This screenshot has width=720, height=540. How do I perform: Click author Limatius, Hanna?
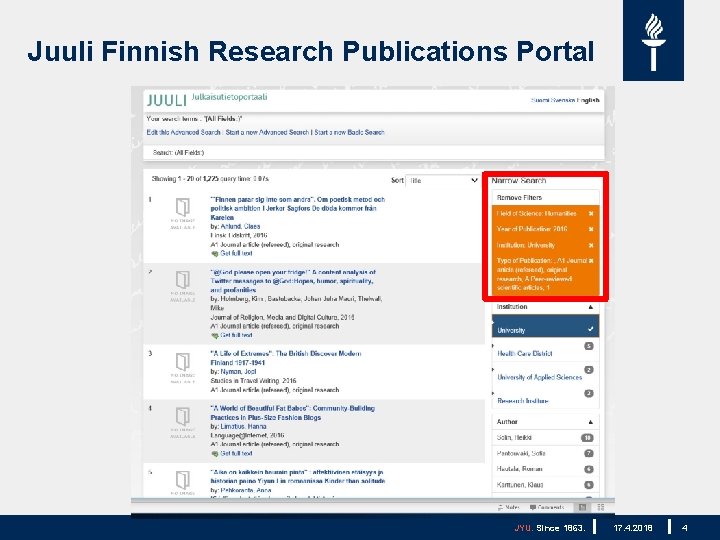point(243,427)
